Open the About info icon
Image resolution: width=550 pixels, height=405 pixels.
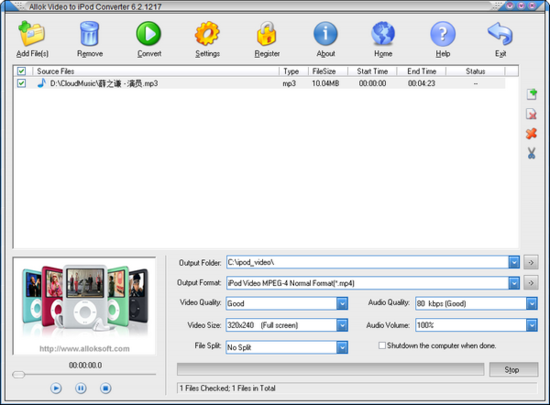(326, 34)
